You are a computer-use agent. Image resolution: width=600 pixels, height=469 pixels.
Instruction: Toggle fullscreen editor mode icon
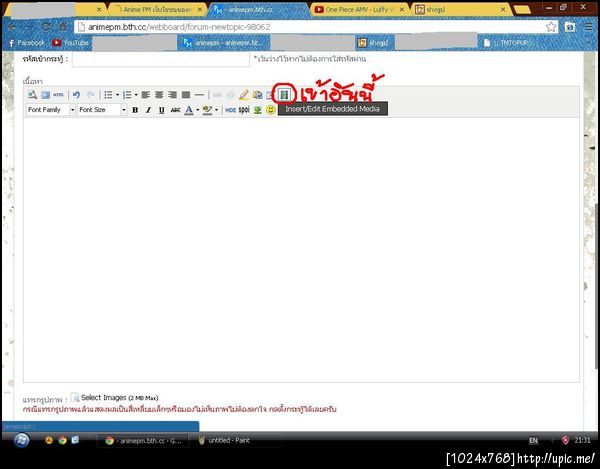click(x=46, y=95)
